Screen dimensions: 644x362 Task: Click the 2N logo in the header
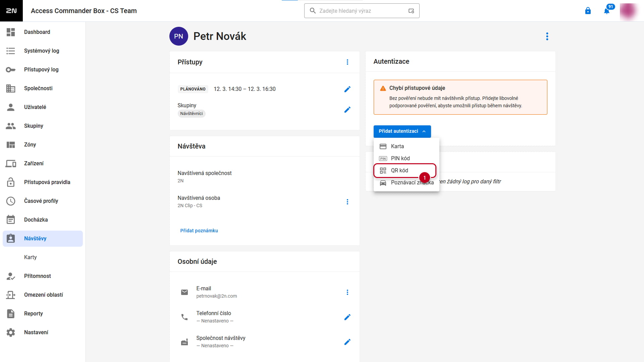click(x=11, y=11)
